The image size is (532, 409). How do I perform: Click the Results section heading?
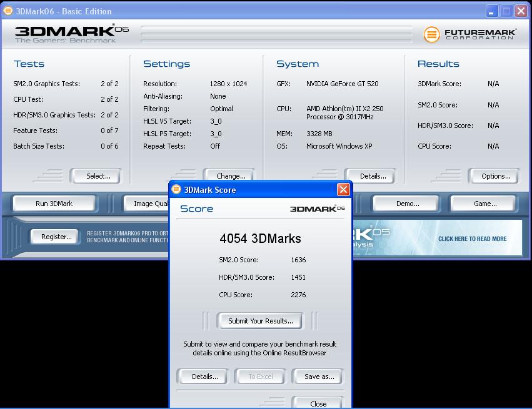[438, 64]
